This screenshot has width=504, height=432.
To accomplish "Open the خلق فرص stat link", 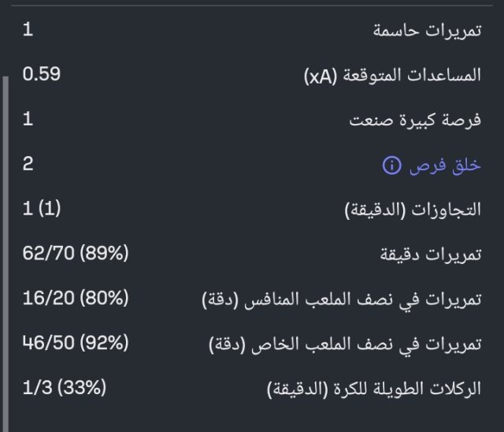I will click(443, 166).
